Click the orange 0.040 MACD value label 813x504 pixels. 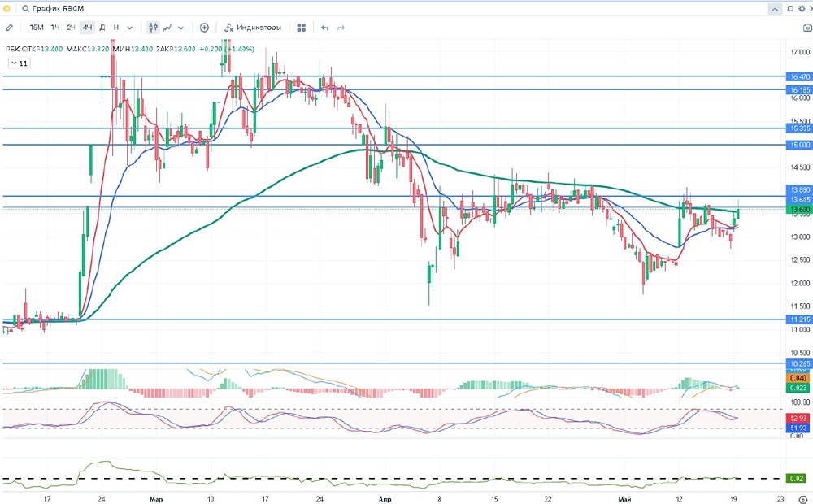pos(799,379)
